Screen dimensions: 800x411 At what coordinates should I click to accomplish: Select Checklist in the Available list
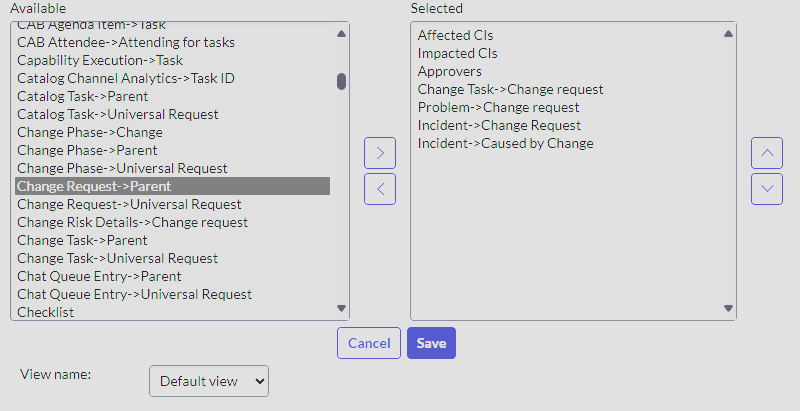tap(45, 312)
